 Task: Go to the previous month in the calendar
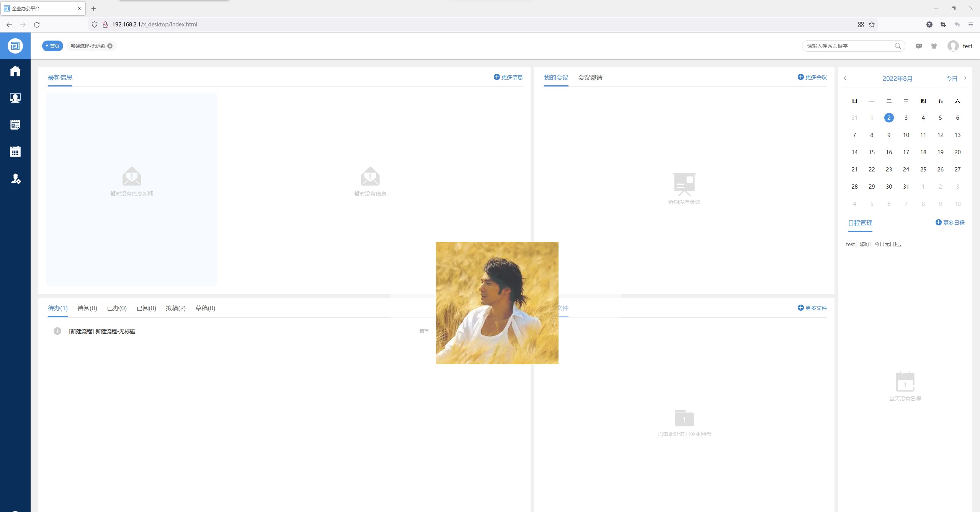(845, 78)
